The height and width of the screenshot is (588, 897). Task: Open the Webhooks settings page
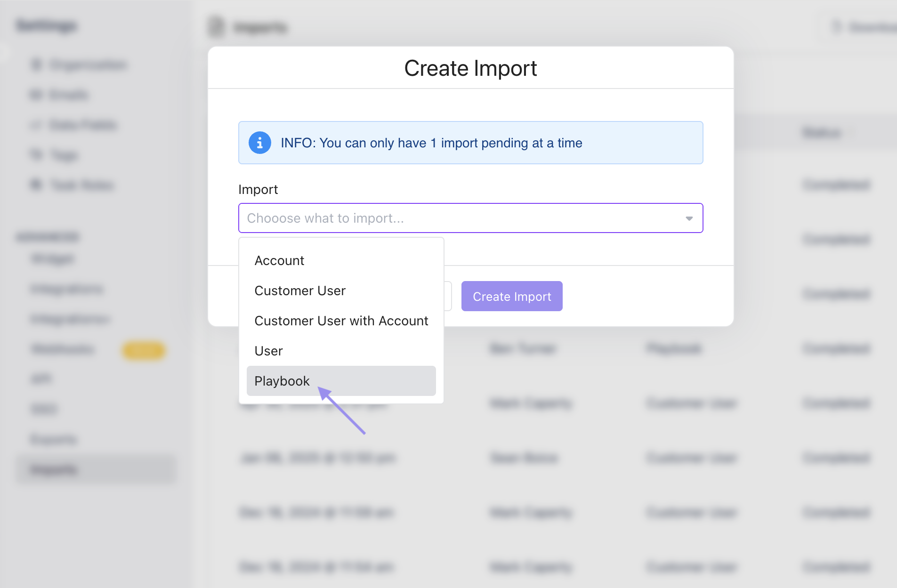64,349
